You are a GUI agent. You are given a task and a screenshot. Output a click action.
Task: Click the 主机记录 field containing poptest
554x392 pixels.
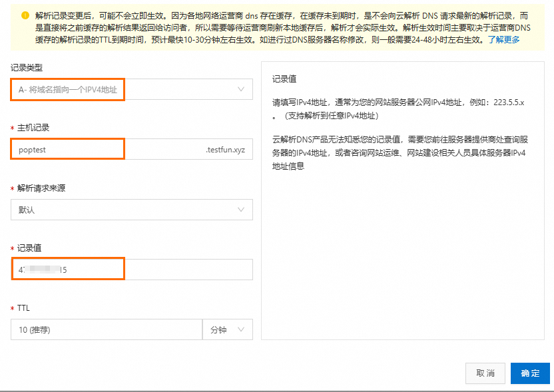(67, 149)
